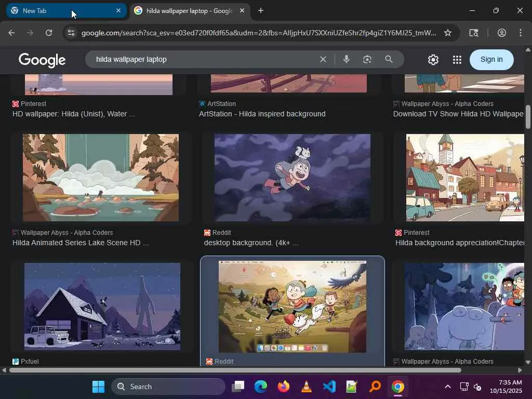Viewport: 532px width, 399px height.
Task: Open the Google Lens search sidebar icon
Action: coord(474,33)
